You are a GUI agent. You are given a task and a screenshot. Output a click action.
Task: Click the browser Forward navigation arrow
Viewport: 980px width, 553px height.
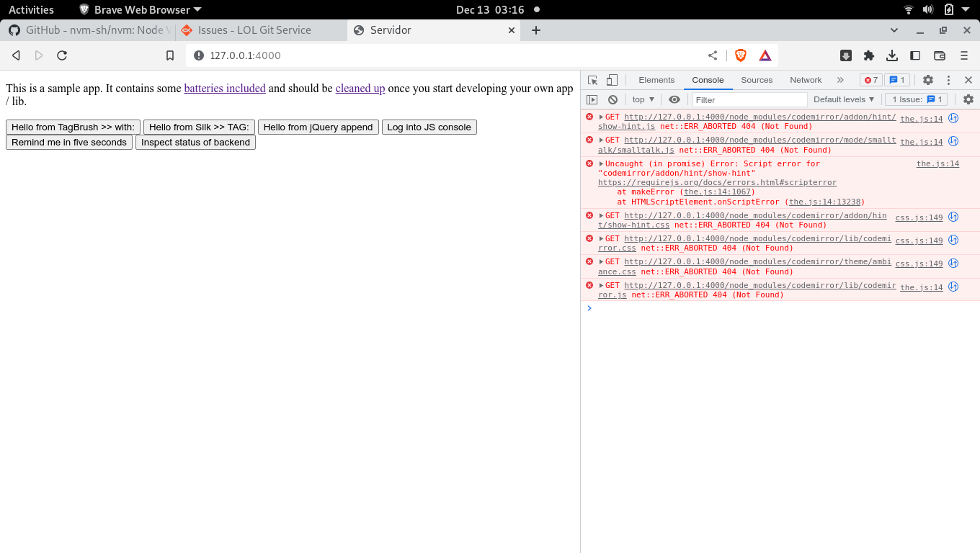point(39,55)
